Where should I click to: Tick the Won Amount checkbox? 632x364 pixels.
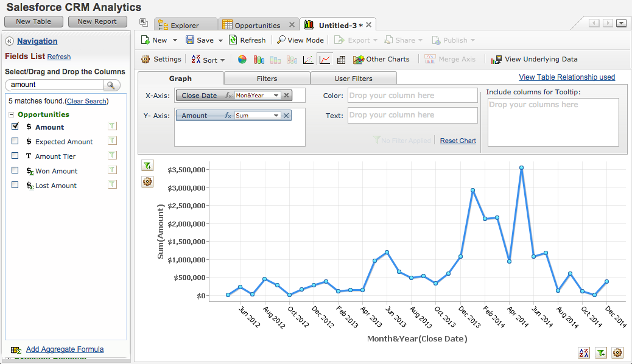[x=15, y=170]
